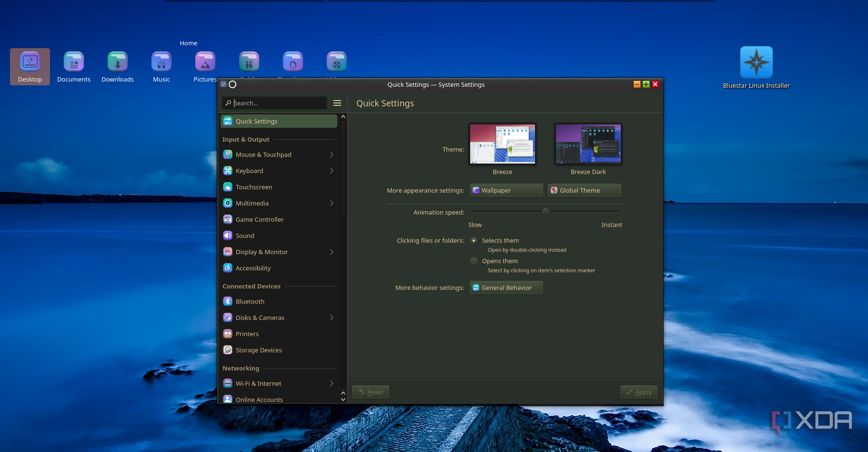
Task: Expand Disks & Cameras chevron
Action: 332,318
